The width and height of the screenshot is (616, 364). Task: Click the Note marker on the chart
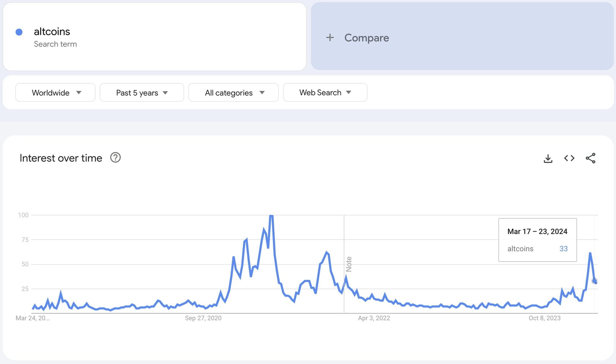click(x=349, y=264)
